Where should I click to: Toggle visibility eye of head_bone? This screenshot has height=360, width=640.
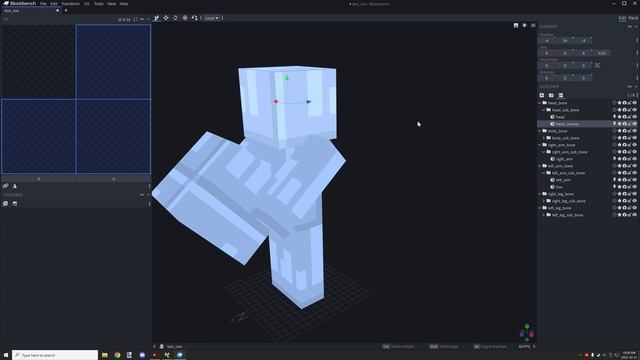coord(635,103)
